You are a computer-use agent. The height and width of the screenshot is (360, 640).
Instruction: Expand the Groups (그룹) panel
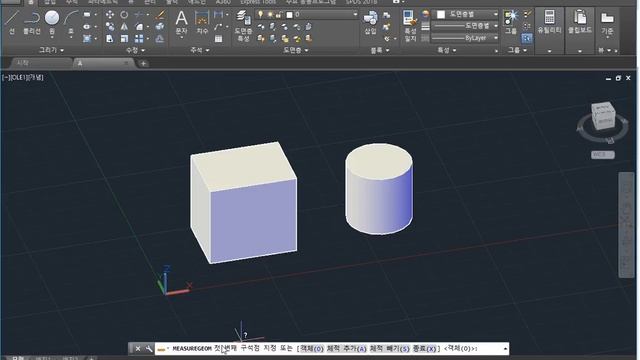click(x=517, y=50)
